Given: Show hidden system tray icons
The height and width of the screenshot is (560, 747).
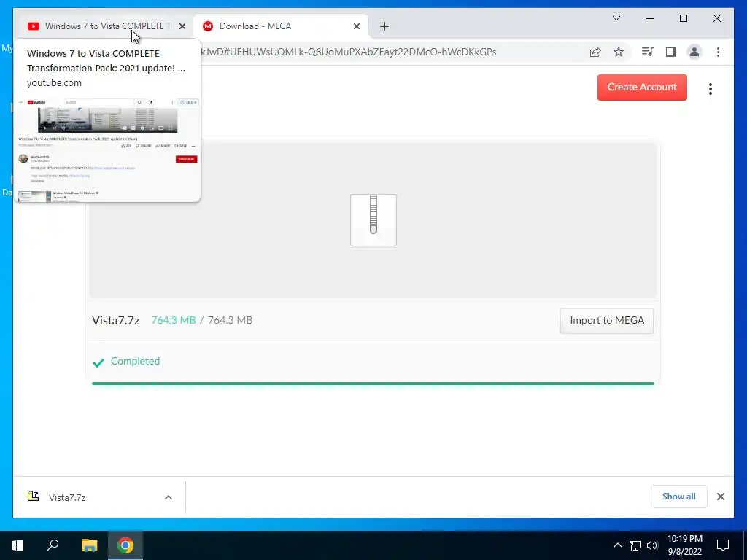Looking at the screenshot, I should click(617, 545).
